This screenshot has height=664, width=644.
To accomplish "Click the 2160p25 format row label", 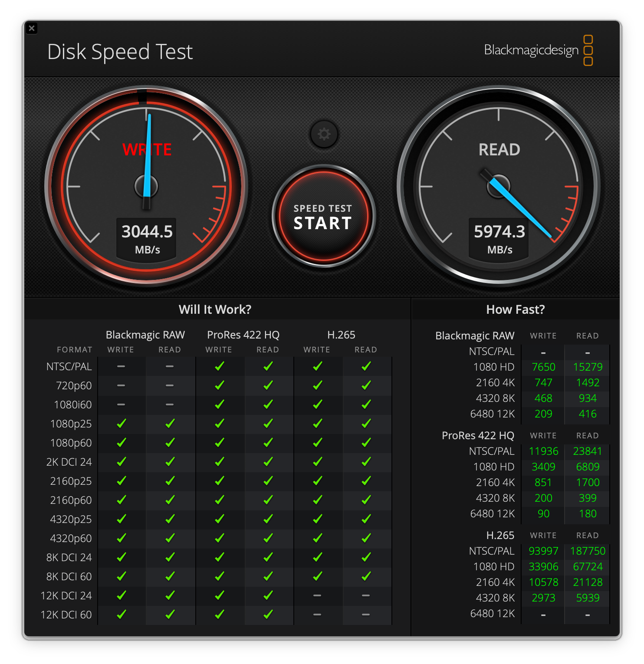I will coord(71,481).
